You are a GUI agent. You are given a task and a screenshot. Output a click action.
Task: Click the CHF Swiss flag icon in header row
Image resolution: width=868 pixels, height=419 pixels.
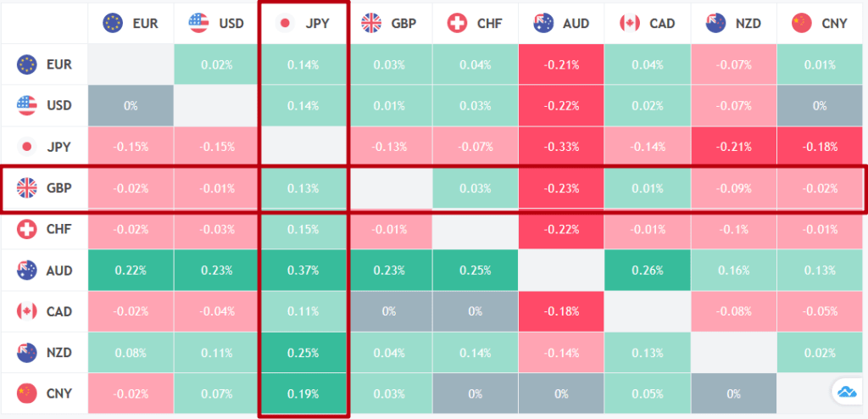[459, 23]
